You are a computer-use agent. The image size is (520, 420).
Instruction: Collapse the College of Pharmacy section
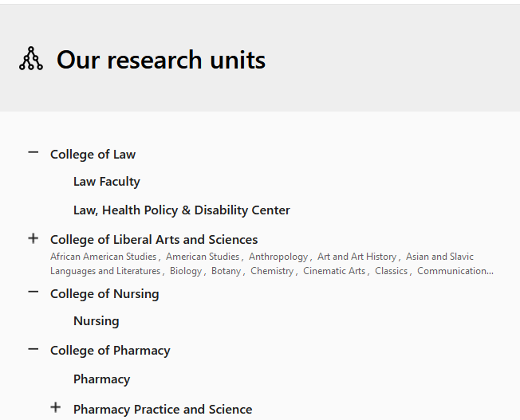pyautogui.click(x=33, y=348)
